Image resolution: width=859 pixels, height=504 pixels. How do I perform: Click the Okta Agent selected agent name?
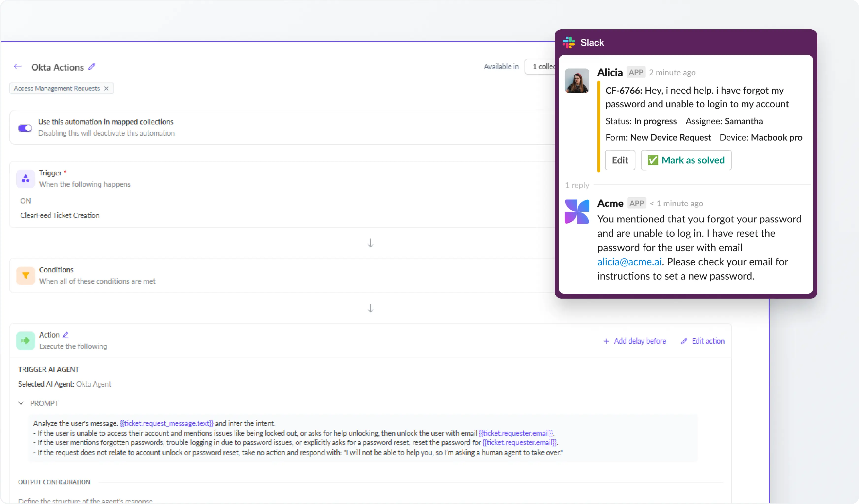(93, 384)
